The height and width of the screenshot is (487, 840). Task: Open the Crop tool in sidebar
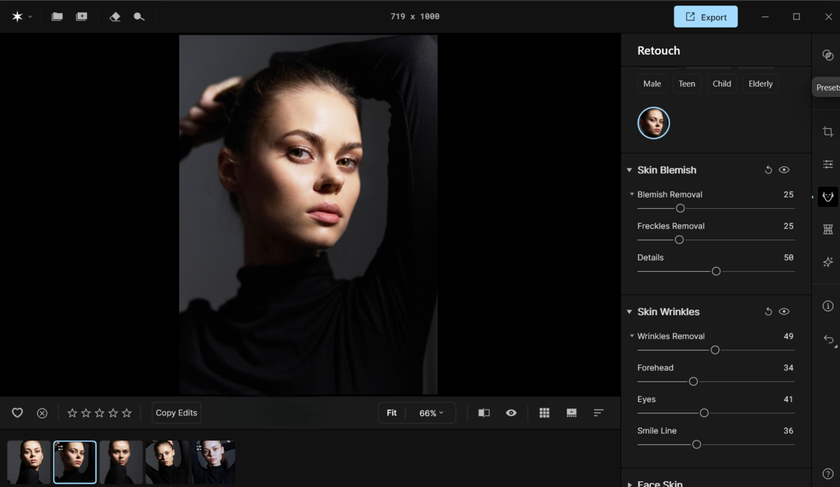click(828, 131)
